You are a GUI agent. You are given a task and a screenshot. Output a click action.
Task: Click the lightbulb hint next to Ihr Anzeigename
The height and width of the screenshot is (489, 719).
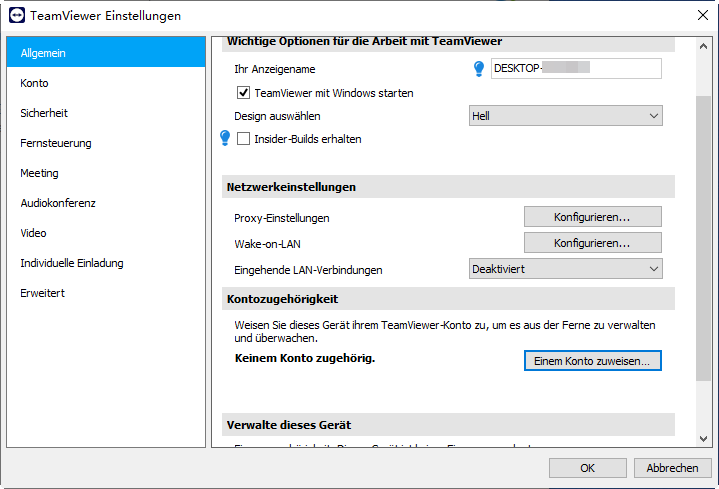(x=479, y=69)
